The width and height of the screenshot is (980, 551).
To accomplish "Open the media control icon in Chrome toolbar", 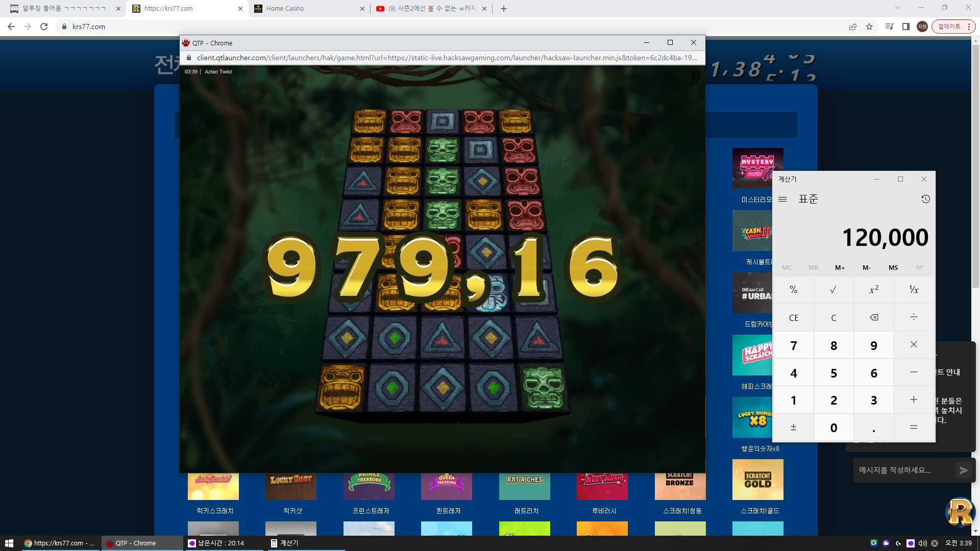I will pos(889,27).
